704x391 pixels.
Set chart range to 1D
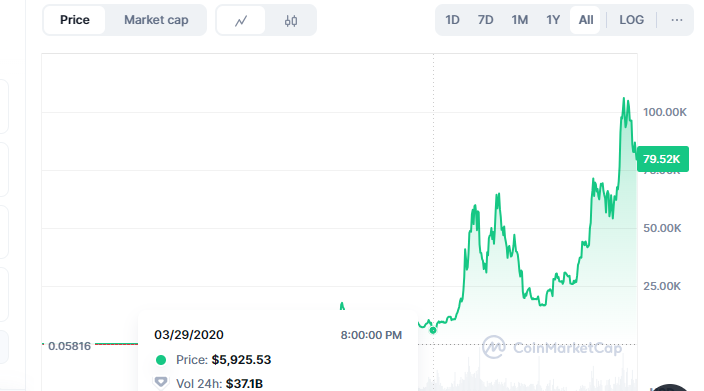(452, 20)
